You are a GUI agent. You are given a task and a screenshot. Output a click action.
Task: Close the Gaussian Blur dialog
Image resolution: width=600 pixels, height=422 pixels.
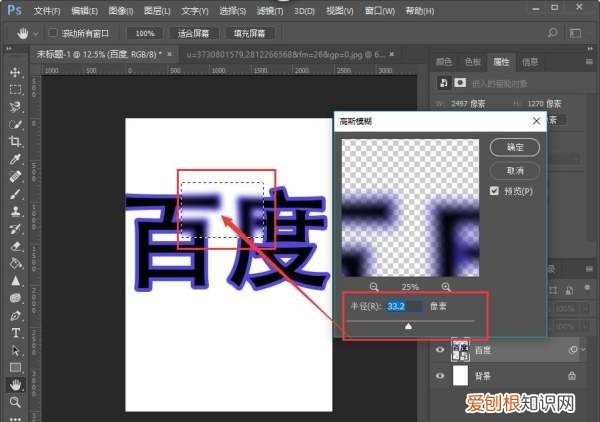pos(536,121)
